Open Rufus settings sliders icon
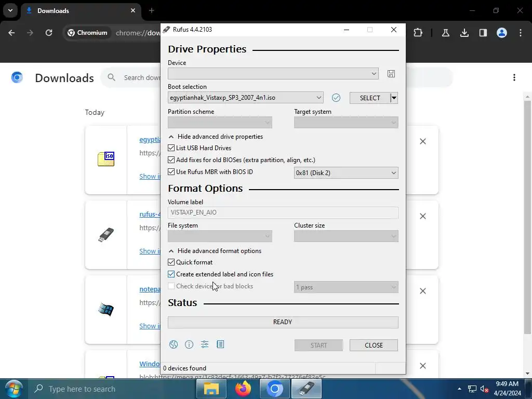Viewport: 532px width, 399px height. [x=205, y=344]
